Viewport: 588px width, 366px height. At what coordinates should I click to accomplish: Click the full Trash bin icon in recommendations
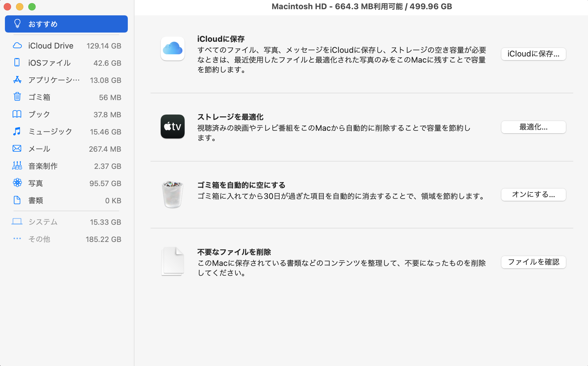(173, 194)
